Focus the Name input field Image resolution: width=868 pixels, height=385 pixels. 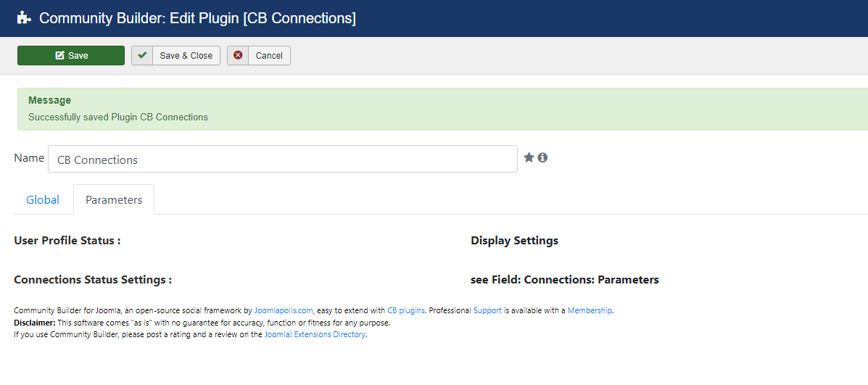coord(283,159)
